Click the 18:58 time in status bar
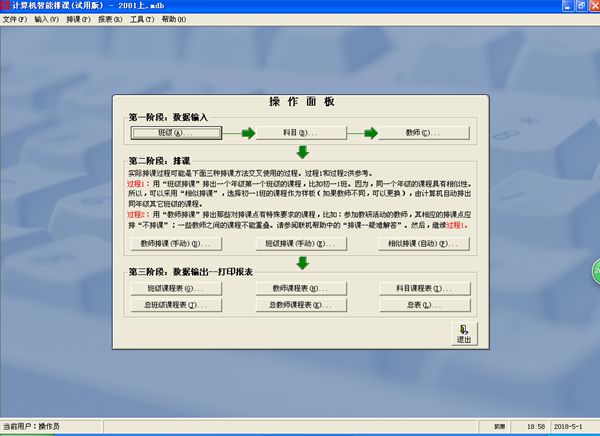The image size is (600, 436). tap(536, 426)
